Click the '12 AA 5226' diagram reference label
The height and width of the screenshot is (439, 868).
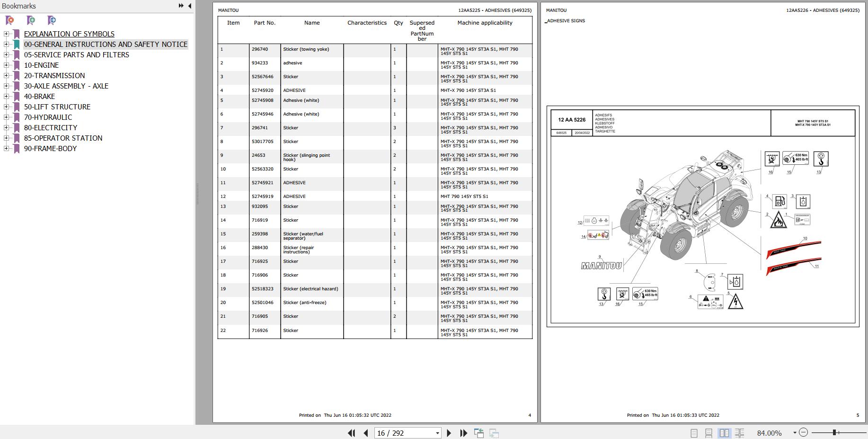[572, 120]
